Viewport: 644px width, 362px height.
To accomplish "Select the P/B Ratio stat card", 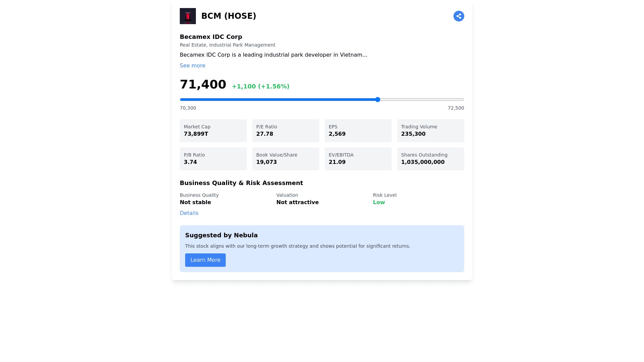I will point(213,159).
